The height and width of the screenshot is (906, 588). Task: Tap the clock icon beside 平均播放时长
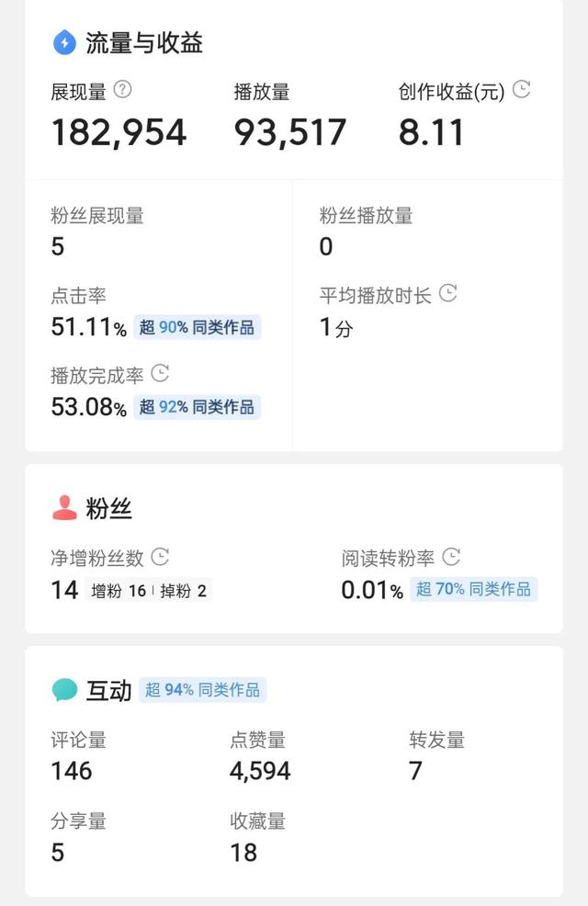click(448, 293)
